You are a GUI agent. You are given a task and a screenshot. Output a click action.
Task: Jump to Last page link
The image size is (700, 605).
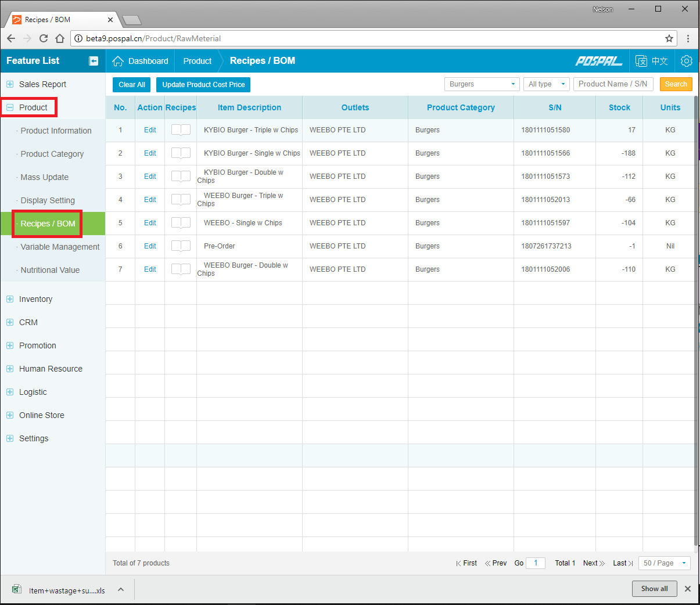623,563
